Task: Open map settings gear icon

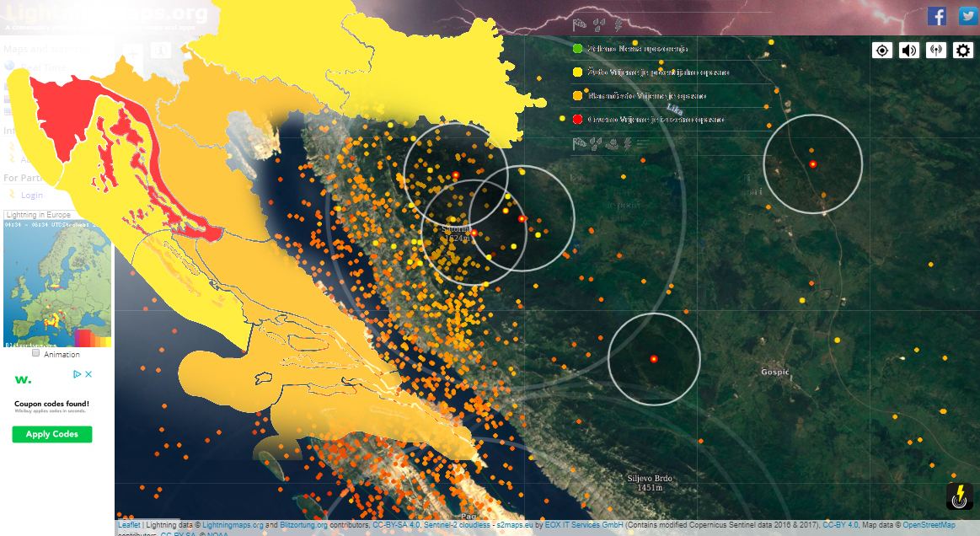Action: click(963, 51)
